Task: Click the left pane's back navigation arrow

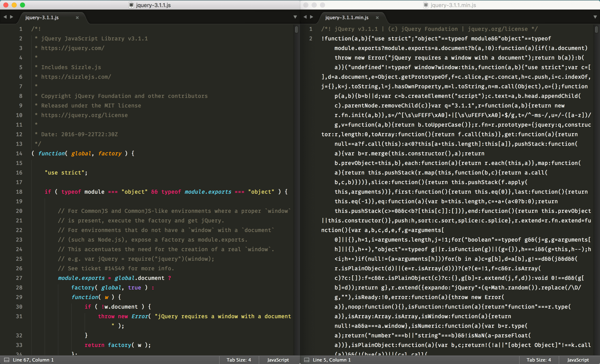Action: (5, 17)
